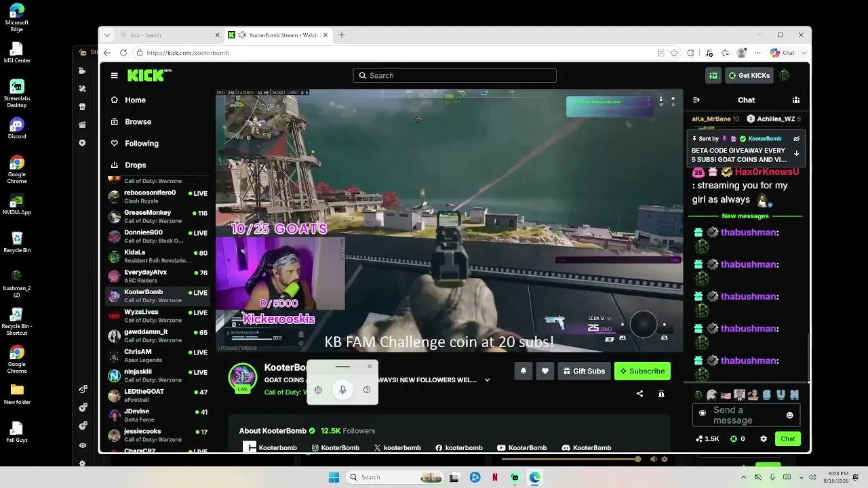Image resolution: width=868 pixels, height=488 pixels.
Task: Open Home in Kick sidebar
Action: pos(135,100)
